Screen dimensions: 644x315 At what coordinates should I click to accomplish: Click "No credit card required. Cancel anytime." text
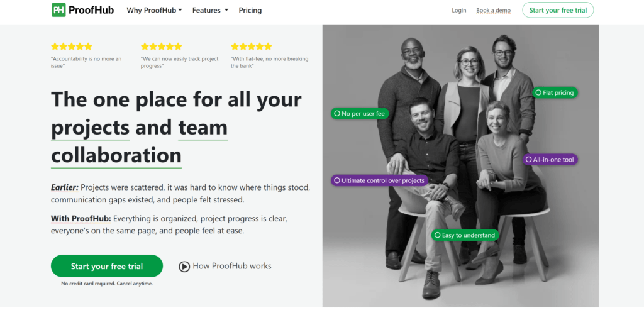[x=107, y=284]
